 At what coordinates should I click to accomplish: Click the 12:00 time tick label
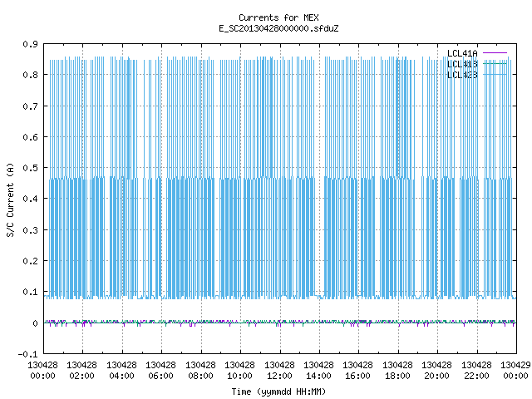(x=279, y=376)
